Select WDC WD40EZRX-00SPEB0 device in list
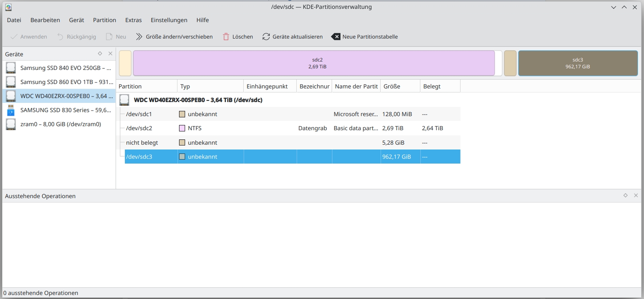Image resolution: width=644 pixels, height=299 pixels. [59, 96]
